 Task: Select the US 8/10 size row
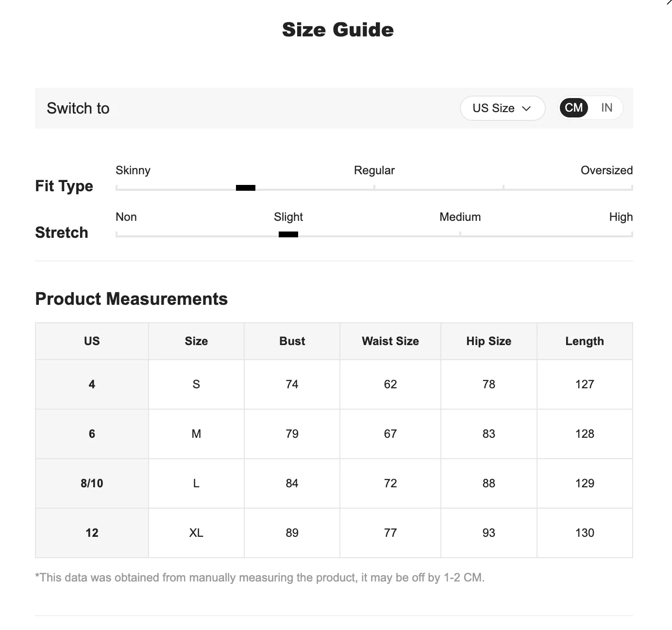click(x=92, y=483)
